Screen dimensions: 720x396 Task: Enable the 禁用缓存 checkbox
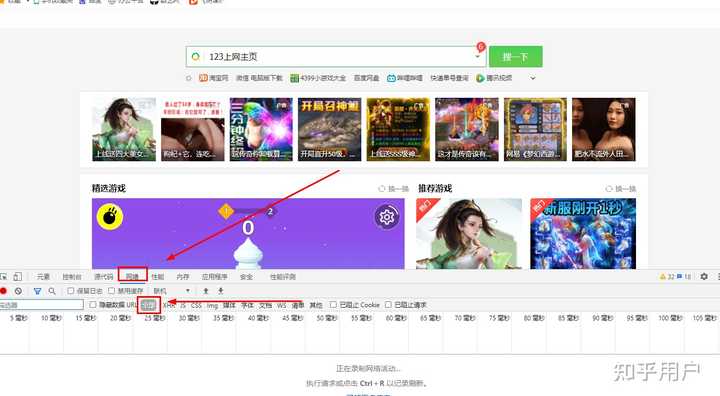click(x=112, y=291)
